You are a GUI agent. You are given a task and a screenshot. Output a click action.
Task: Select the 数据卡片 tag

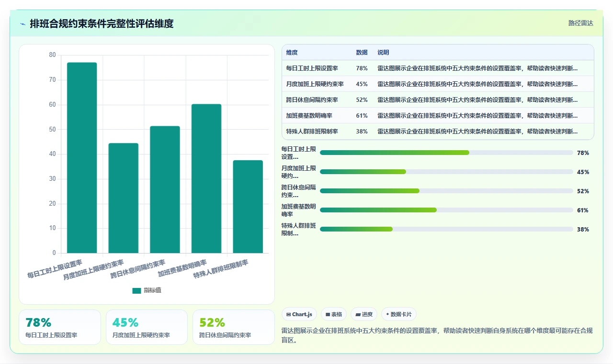coord(399,314)
